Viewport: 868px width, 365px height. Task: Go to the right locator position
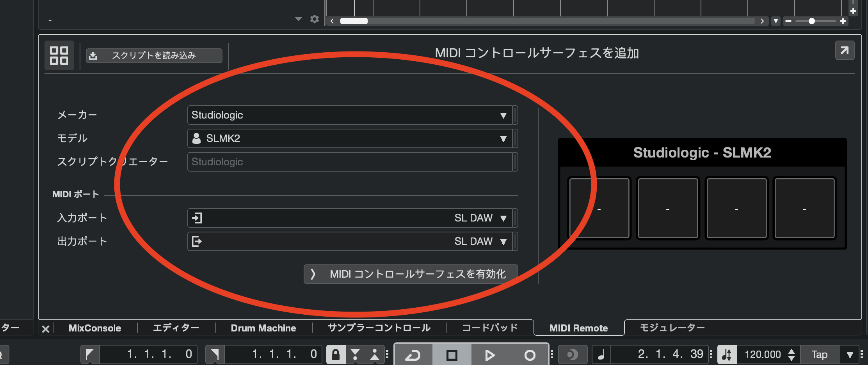(215, 354)
